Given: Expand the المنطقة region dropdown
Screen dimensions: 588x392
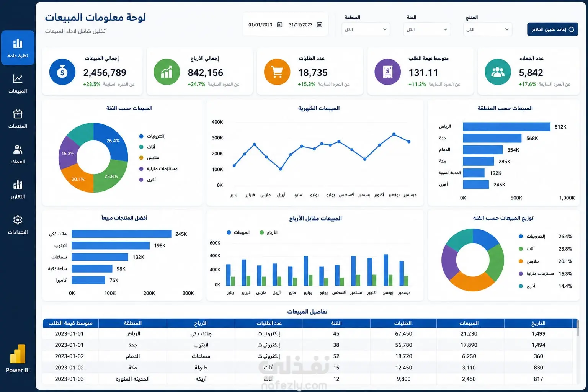Looking at the screenshot, I should coord(366,29).
